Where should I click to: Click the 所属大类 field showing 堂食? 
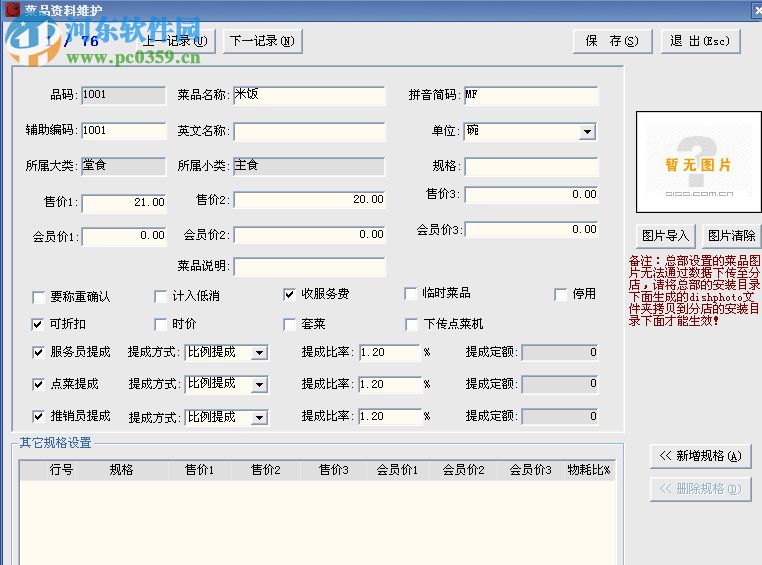coord(123,166)
